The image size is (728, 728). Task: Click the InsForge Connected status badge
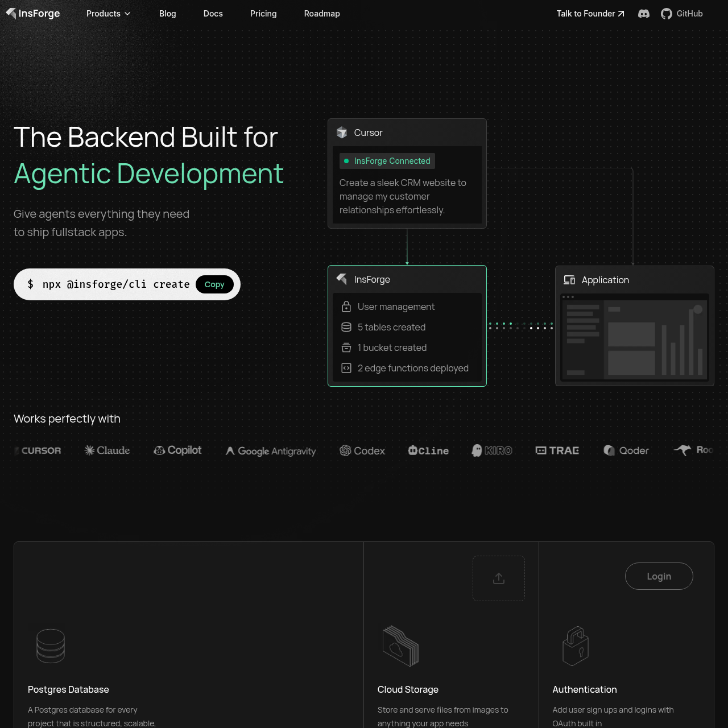(x=387, y=161)
